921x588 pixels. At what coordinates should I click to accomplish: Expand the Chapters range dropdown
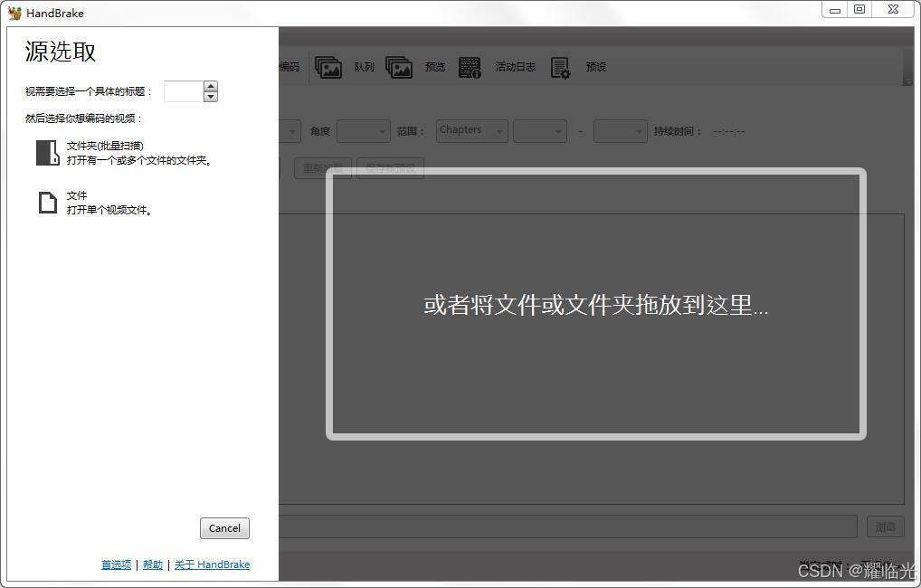pyautogui.click(x=471, y=131)
